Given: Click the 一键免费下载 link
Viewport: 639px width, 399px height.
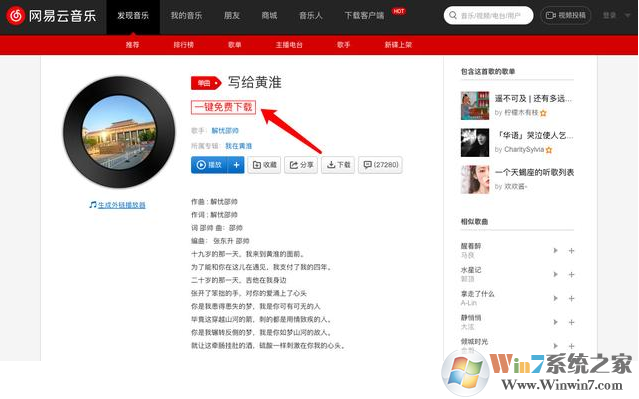Looking at the screenshot, I should 223,107.
